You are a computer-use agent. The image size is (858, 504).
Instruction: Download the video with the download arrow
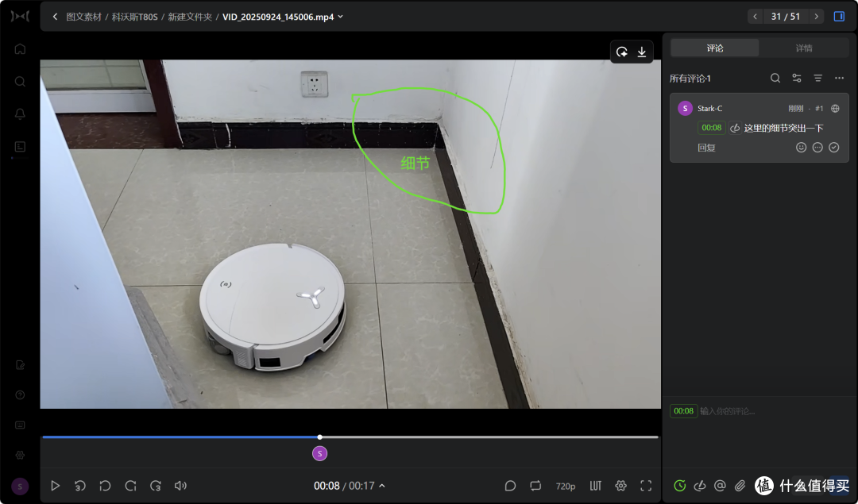(x=642, y=52)
